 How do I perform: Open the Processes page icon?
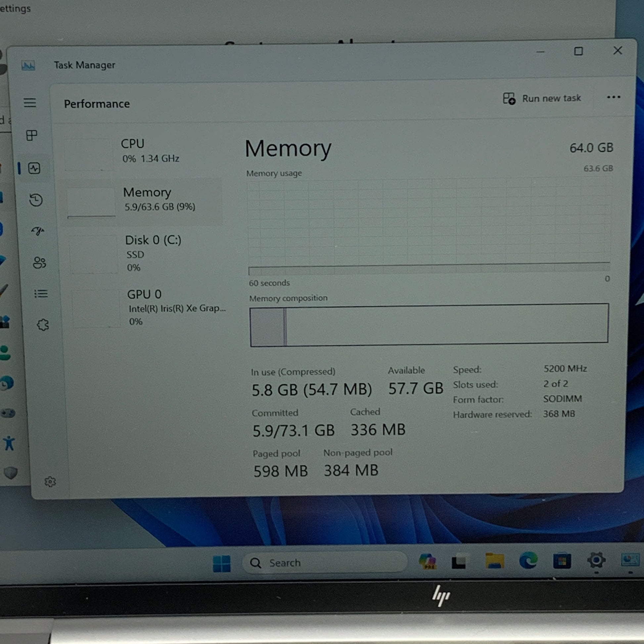(x=32, y=135)
